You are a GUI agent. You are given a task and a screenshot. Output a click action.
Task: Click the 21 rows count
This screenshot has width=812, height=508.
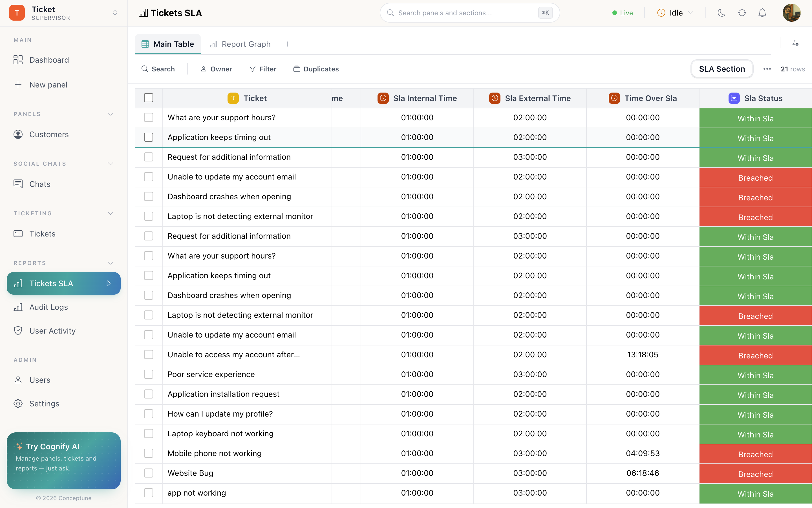tap(793, 69)
